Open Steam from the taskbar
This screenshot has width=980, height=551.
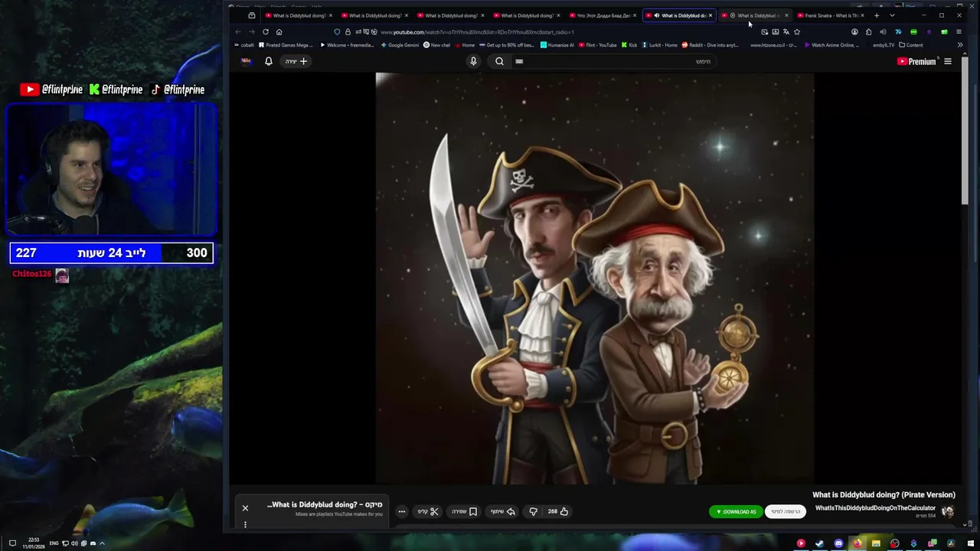pyautogui.click(x=819, y=543)
